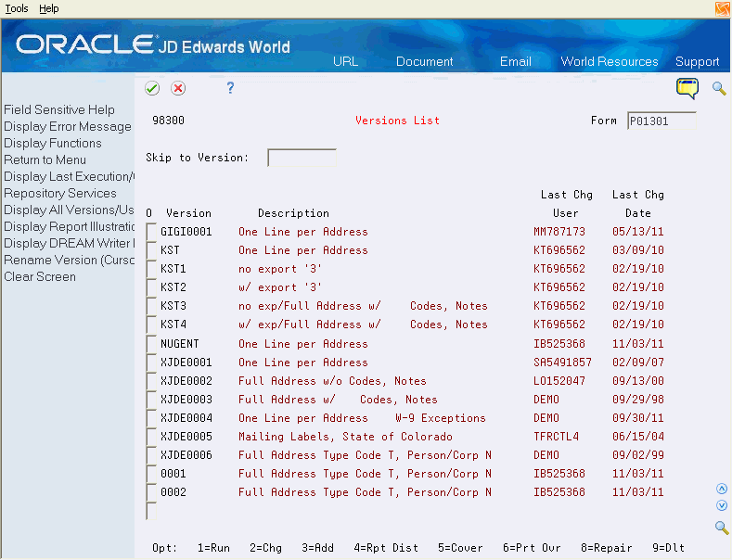Screen dimensions: 732x560
Task: Click the Form field containing P01301
Action: click(661, 121)
